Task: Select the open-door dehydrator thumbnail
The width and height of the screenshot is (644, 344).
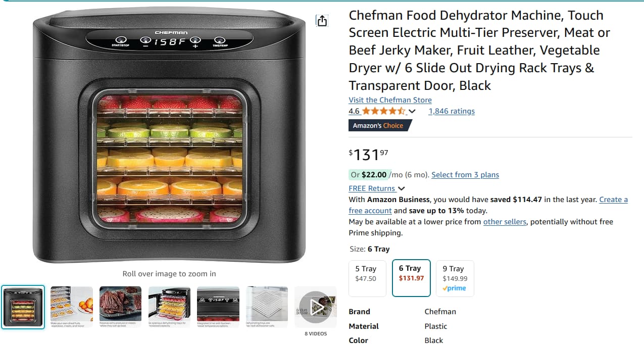Action: [169, 307]
